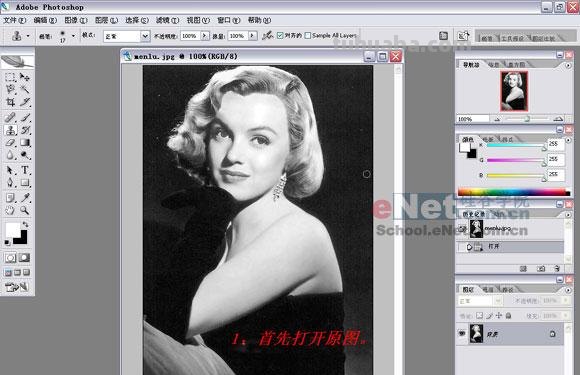Image resolution: width=580 pixels, height=375 pixels.
Task: Switch to Quick Mask mode
Action: [x=24, y=258]
